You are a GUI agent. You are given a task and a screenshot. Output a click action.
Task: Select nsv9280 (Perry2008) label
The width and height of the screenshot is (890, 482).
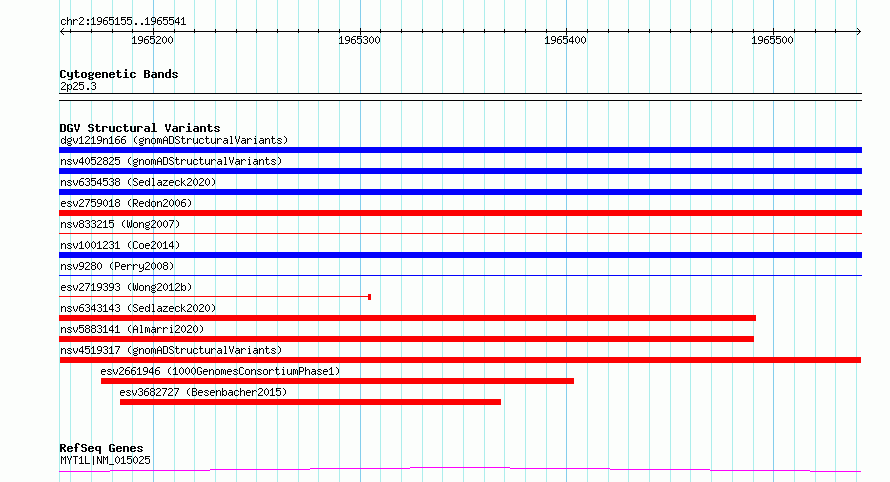point(117,266)
